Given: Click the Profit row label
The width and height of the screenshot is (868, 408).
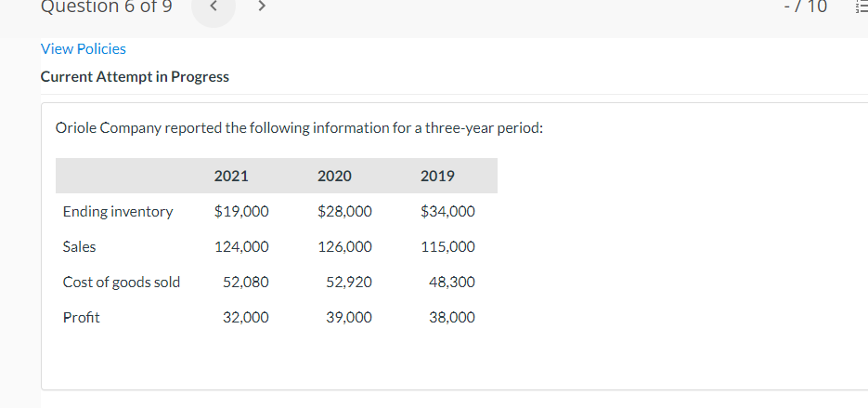Looking at the screenshot, I should (x=82, y=318).
